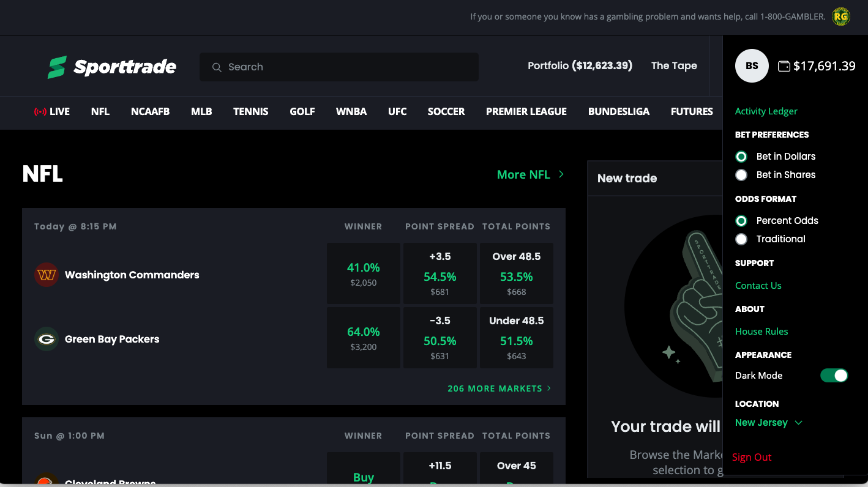Select Under 48.5 total at 51.5%
Image resolution: width=868 pixels, height=487 pixels.
pyautogui.click(x=517, y=338)
